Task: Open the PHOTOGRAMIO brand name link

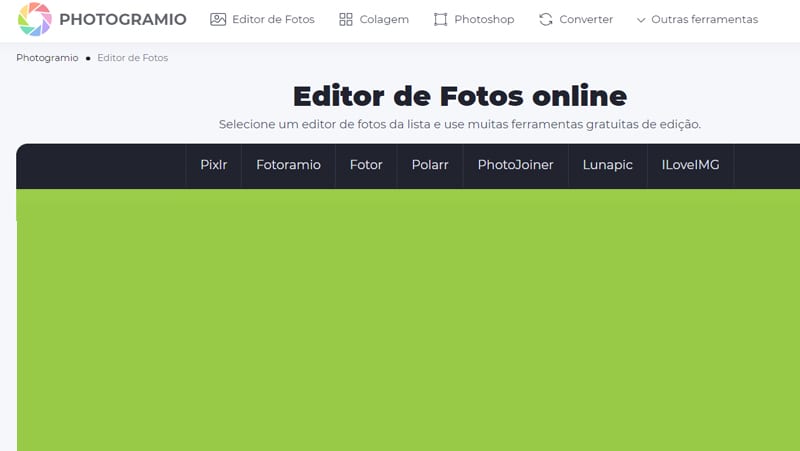Action: coord(123,19)
